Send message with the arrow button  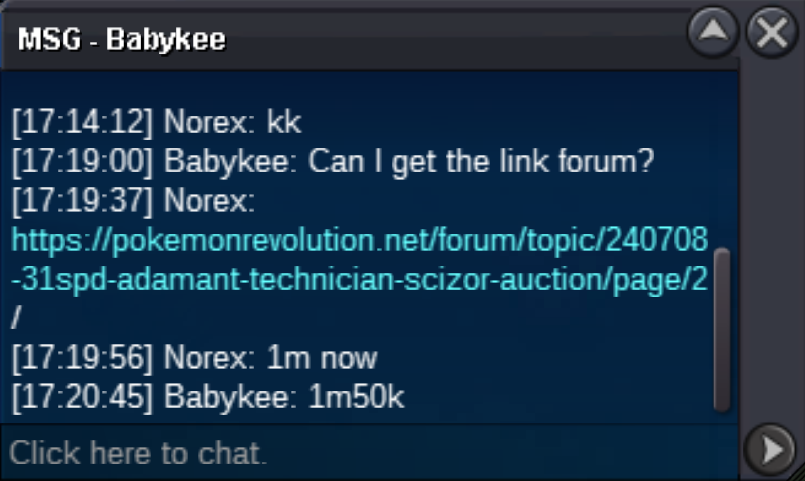pos(770,450)
